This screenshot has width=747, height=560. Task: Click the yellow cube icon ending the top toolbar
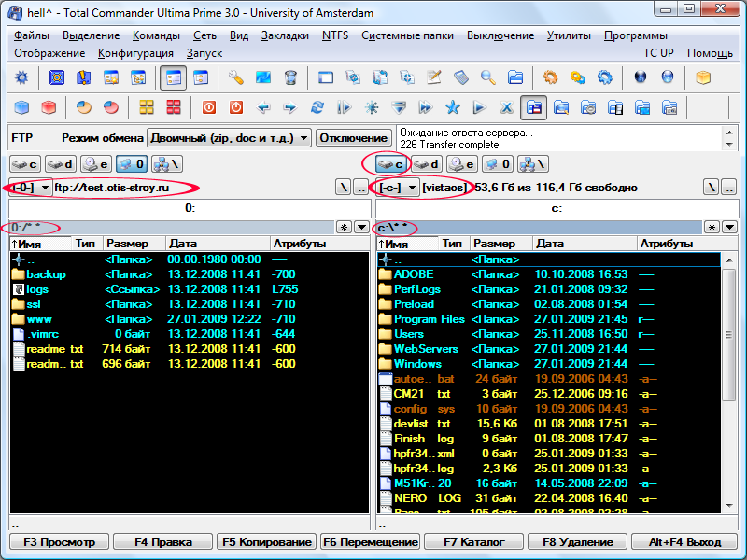(703, 77)
